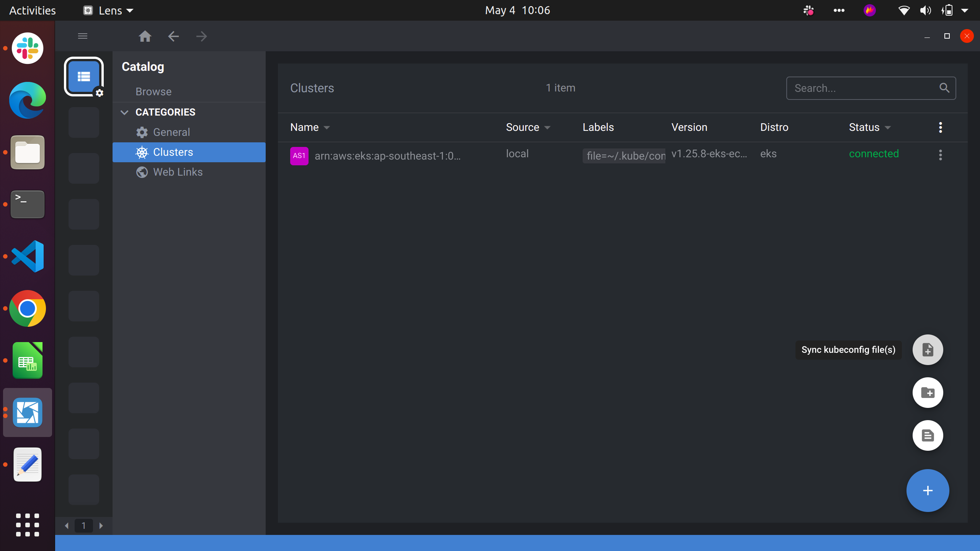Sort by the Source column header
The height and width of the screenshot is (551, 980).
point(523,127)
